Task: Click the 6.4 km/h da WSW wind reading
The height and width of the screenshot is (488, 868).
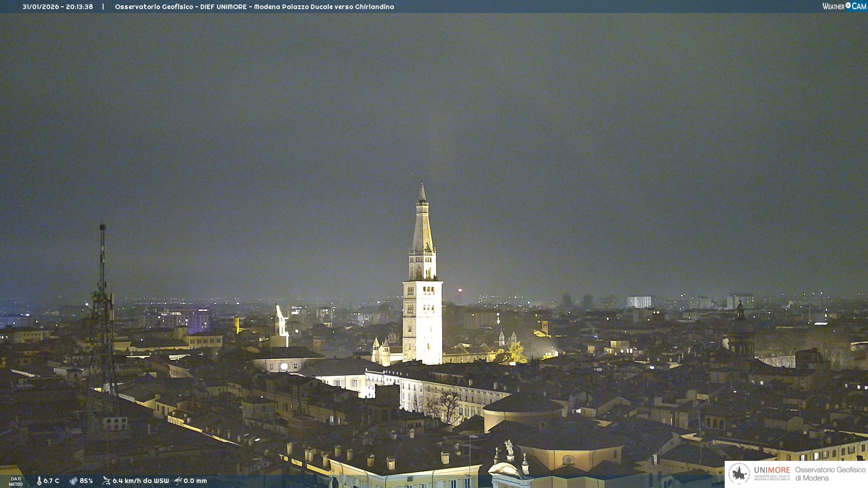Action: pos(141,481)
